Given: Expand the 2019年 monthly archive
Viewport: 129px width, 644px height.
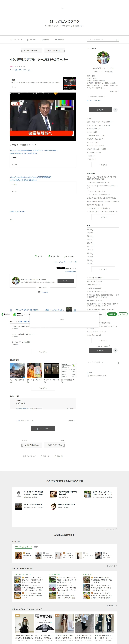Looking at the screenshot, I should click(x=90, y=247).
